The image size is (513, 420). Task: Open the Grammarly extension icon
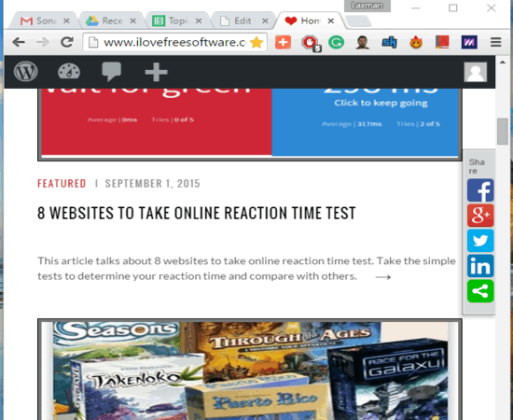coord(337,42)
